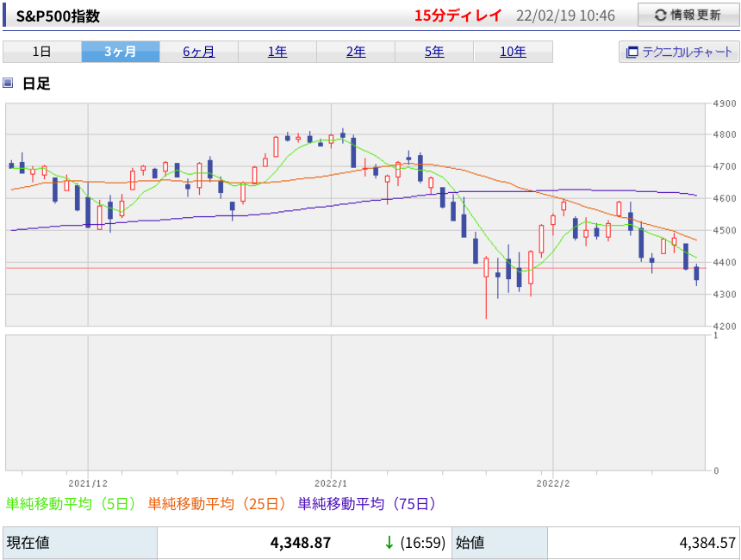Click the 始値 label cell
The height and width of the screenshot is (560, 741).
pyautogui.click(x=500, y=543)
